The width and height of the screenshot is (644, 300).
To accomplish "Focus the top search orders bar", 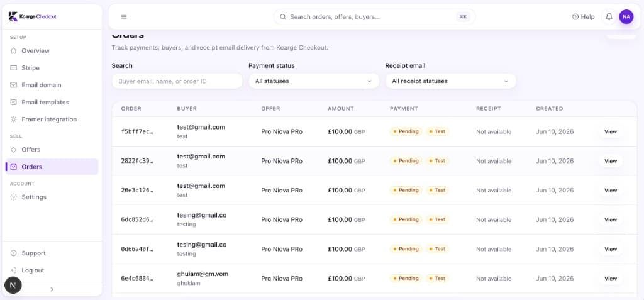I will tap(374, 17).
